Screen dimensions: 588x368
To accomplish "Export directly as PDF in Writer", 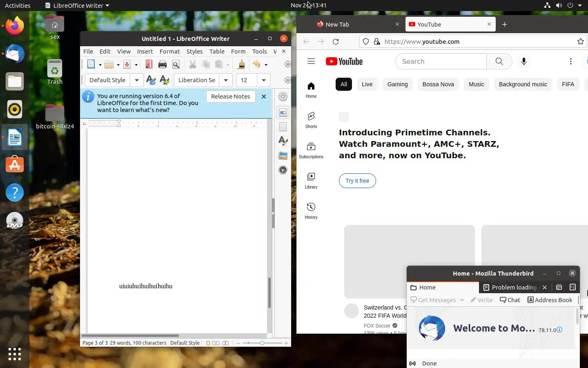I will 149,64.
